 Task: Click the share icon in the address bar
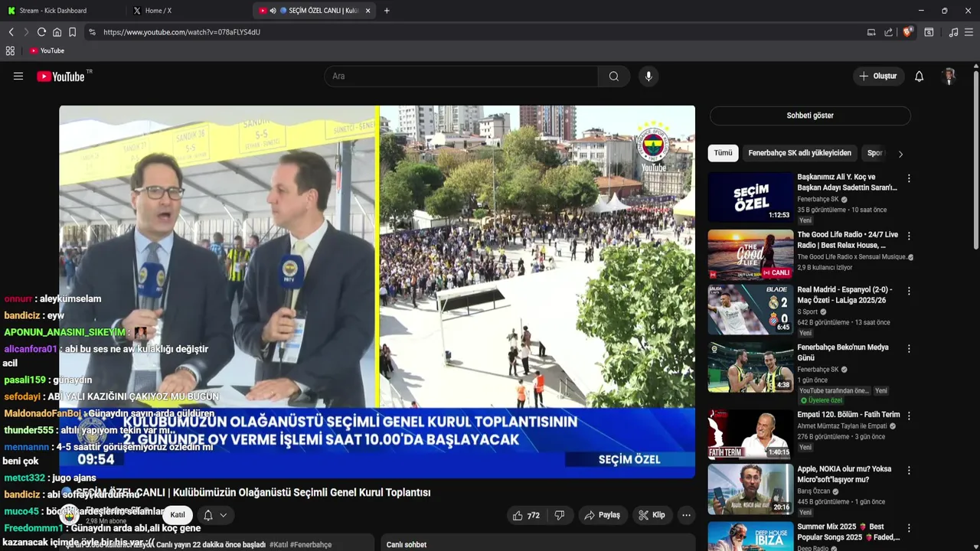click(888, 32)
